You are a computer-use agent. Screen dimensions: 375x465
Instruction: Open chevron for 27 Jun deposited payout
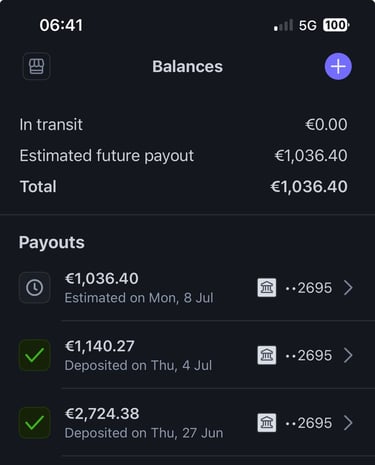(x=348, y=423)
